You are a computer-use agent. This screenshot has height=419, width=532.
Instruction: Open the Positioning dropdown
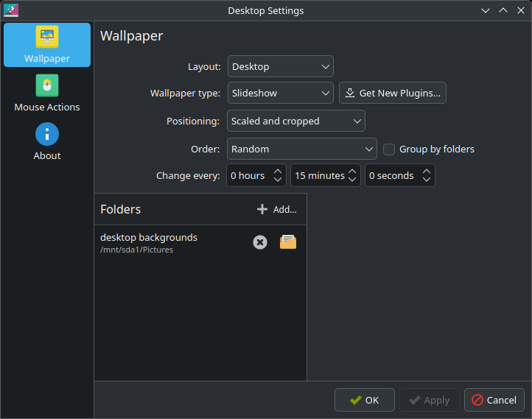click(296, 121)
